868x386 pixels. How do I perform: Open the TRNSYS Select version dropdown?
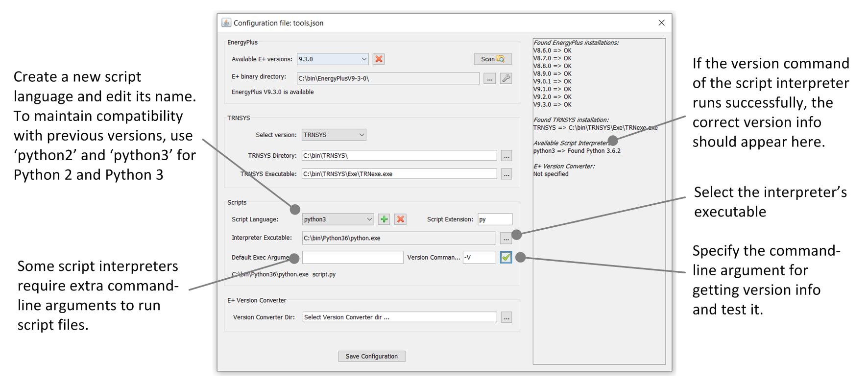click(x=334, y=135)
